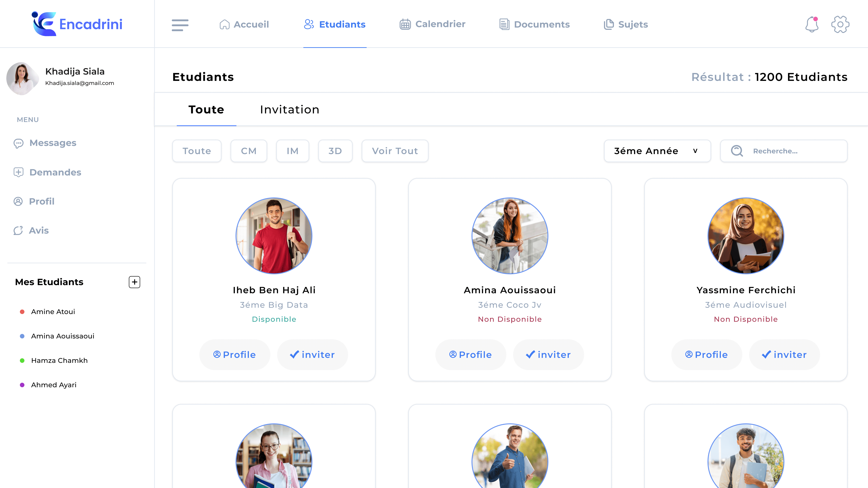868x488 pixels.
Task: View Amina Aouissaoui's Profile
Action: click(x=471, y=355)
